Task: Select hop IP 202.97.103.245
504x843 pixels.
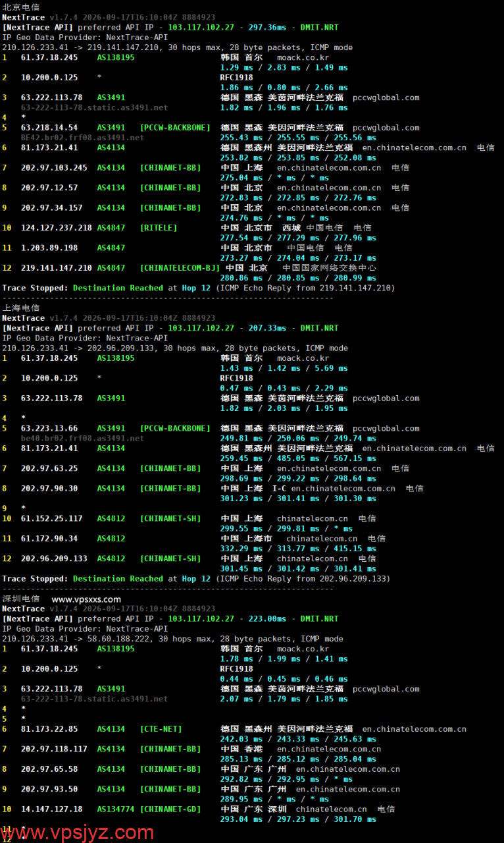Action: click(54, 167)
